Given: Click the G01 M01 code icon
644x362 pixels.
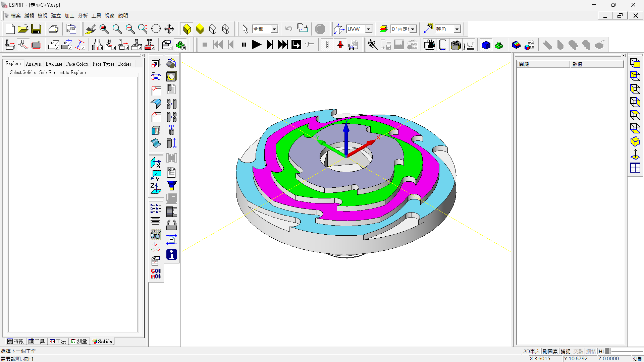Looking at the screenshot, I should (156, 274).
